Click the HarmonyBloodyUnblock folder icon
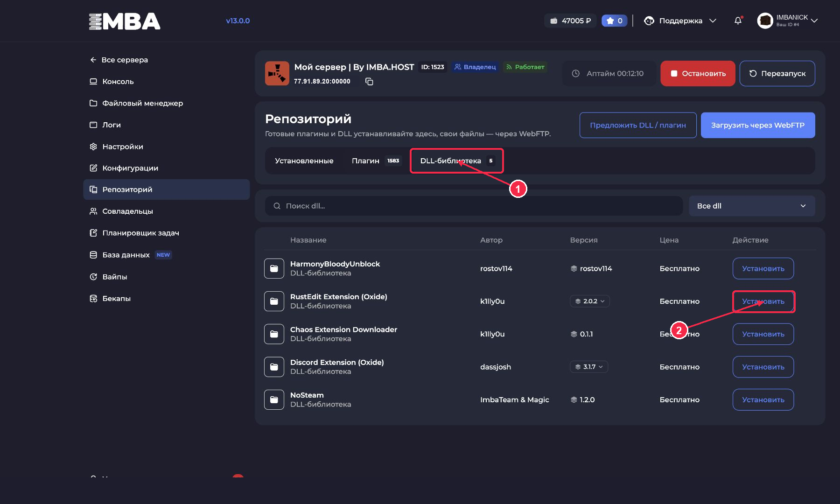The width and height of the screenshot is (840, 504). point(274,268)
